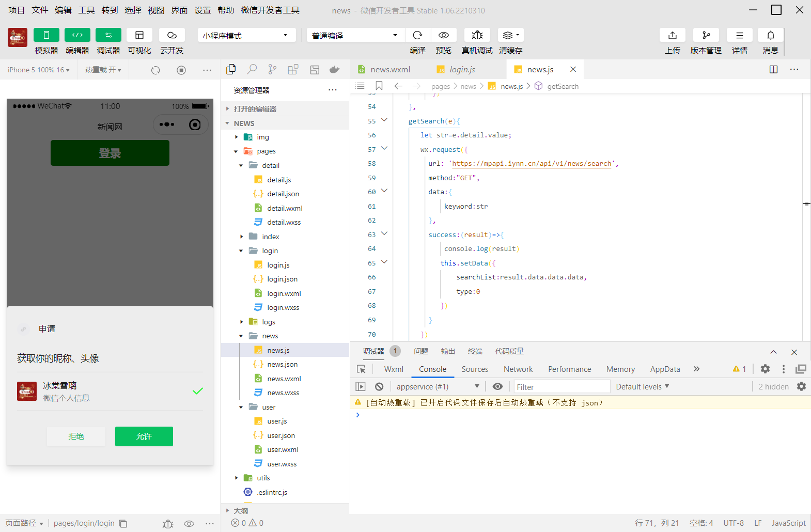Fold code at line 63 success
Image resolution: width=811 pixels, height=532 pixels.
(384, 233)
